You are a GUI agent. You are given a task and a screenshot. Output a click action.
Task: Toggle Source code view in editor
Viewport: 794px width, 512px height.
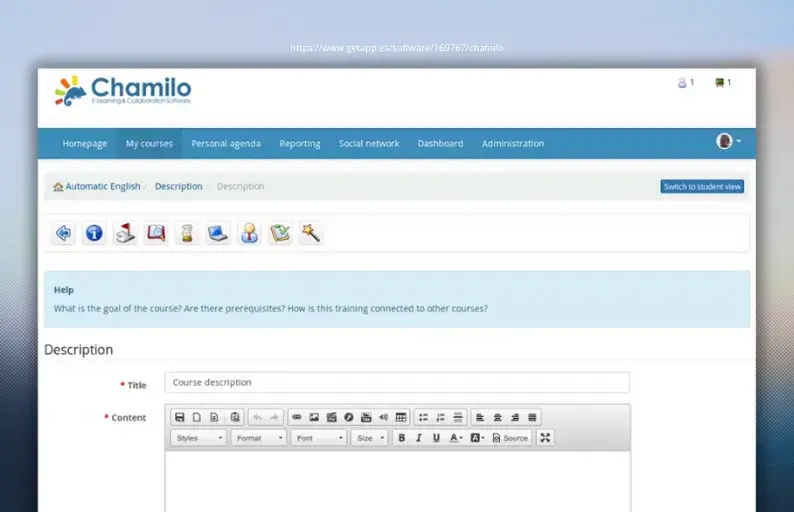510,438
